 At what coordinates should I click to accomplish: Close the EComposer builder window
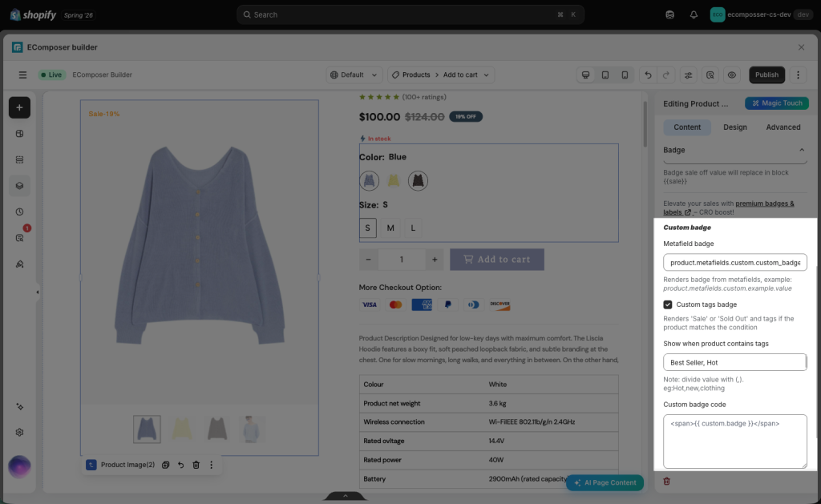[x=801, y=47]
